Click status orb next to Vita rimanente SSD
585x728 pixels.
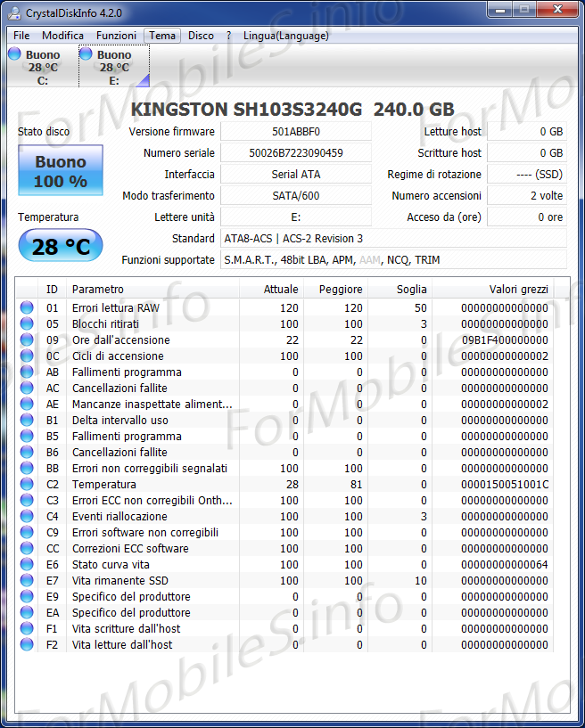click(27, 581)
